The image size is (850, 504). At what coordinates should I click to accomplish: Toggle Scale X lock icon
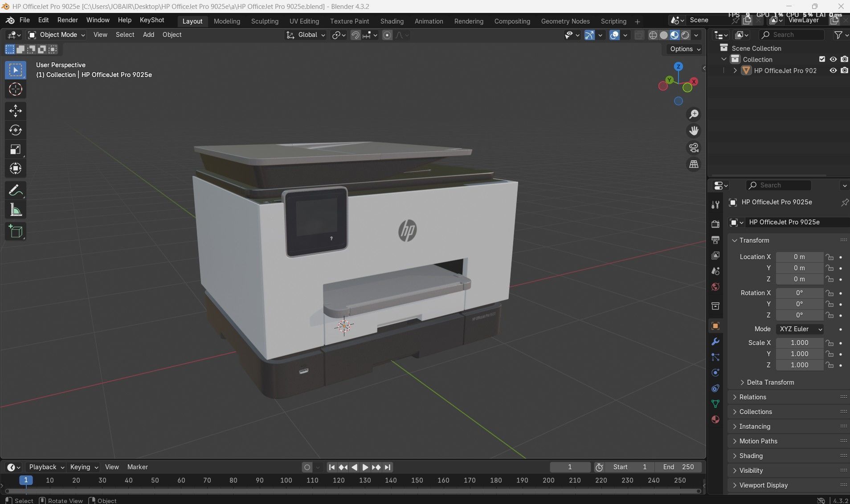pyautogui.click(x=829, y=343)
